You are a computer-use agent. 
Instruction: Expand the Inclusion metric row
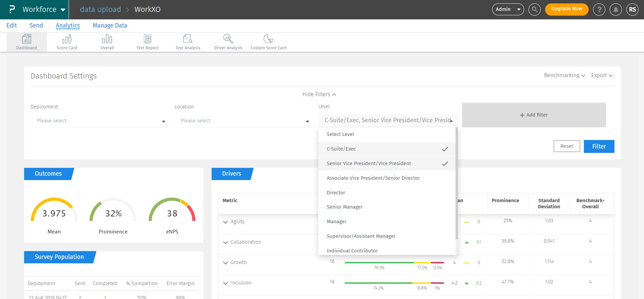pos(226,283)
